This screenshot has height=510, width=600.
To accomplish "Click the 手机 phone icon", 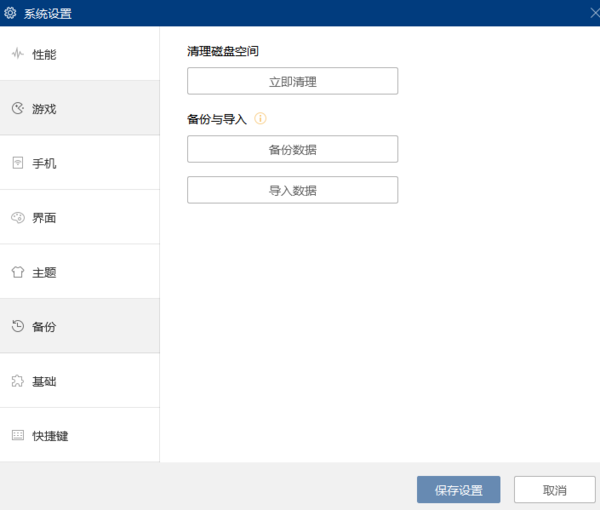I will pyautogui.click(x=18, y=163).
